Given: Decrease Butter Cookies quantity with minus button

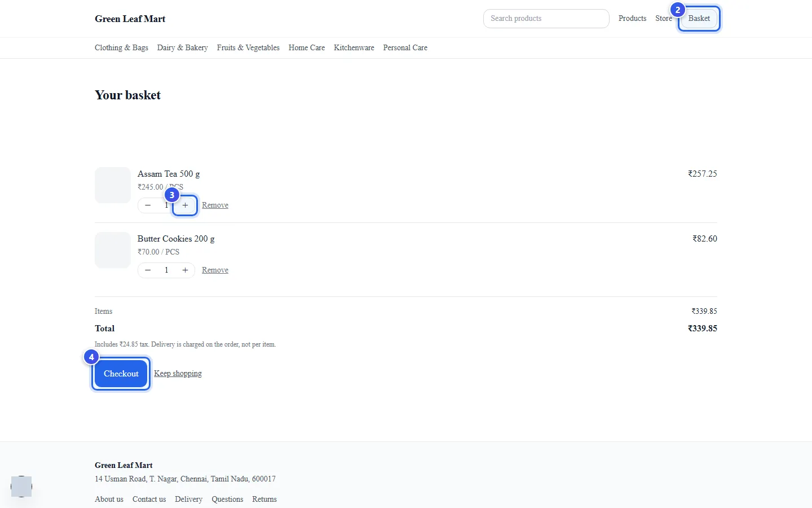Looking at the screenshot, I should tap(148, 270).
